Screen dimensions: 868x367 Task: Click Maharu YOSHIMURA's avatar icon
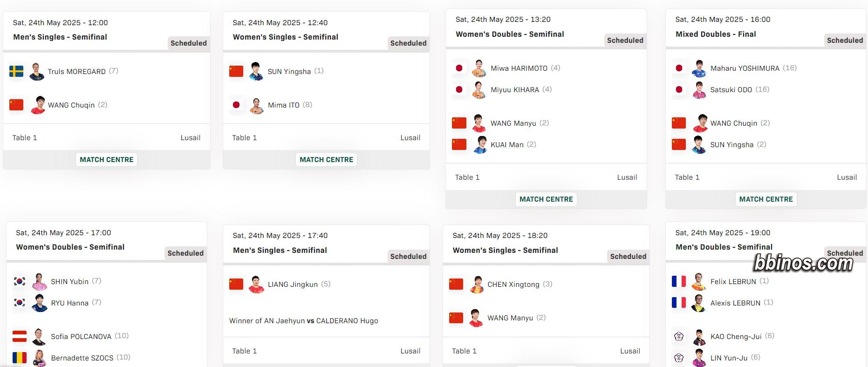point(699,68)
